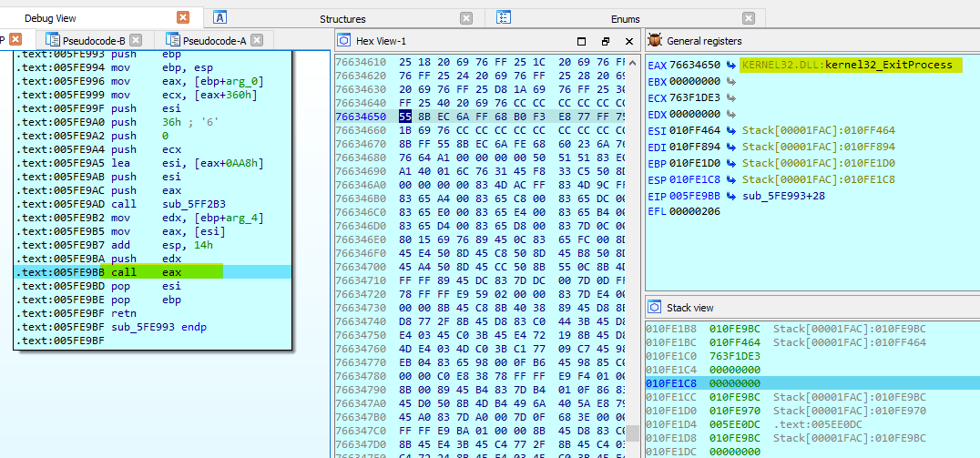Select the call sub_5FF2B3 line
This screenshot has width=980, height=458.
[152, 204]
